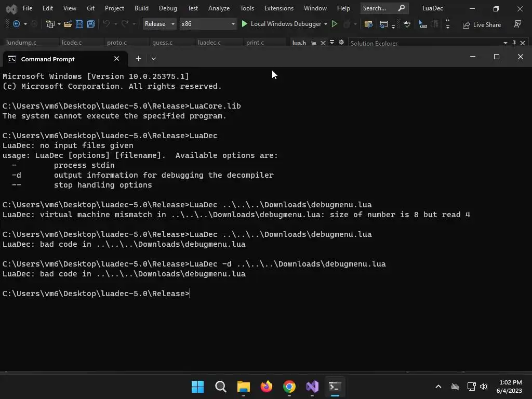
Task: Close the Solution Explorer panel
Action: (523, 43)
